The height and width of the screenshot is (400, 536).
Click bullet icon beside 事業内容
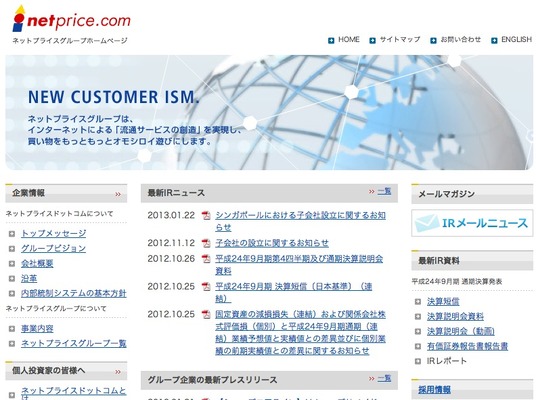coord(12,329)
